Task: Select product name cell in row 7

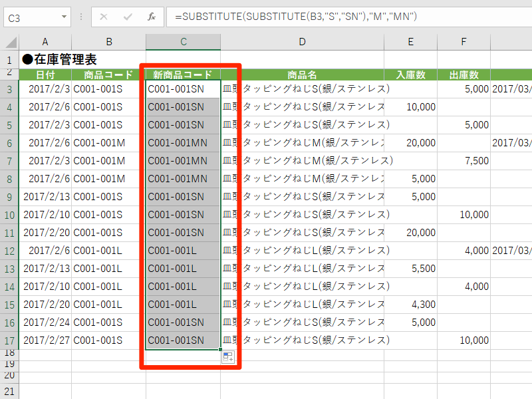Action: 303,161
